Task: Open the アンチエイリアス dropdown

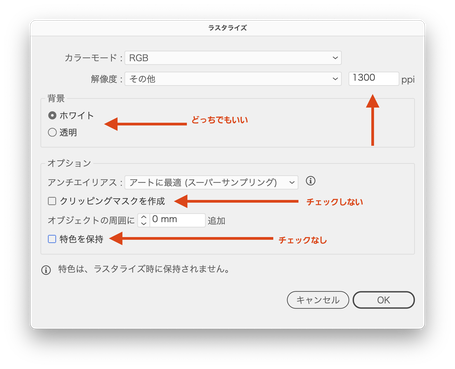Action: pos(211,182)
